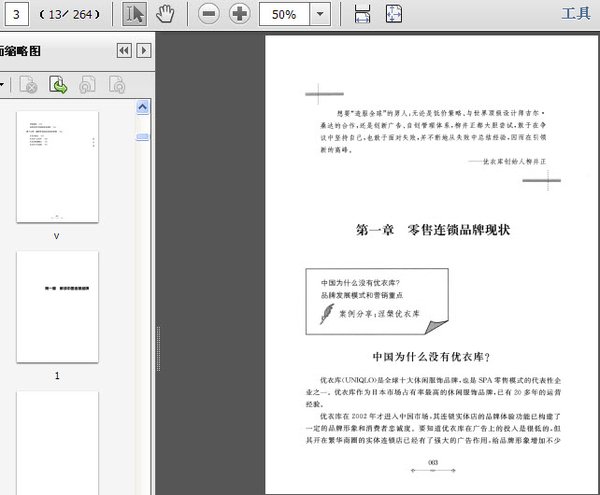This screenshot has width=600, height=495.
Task: Click the zoom out minus button
Action: click(208, 14)
